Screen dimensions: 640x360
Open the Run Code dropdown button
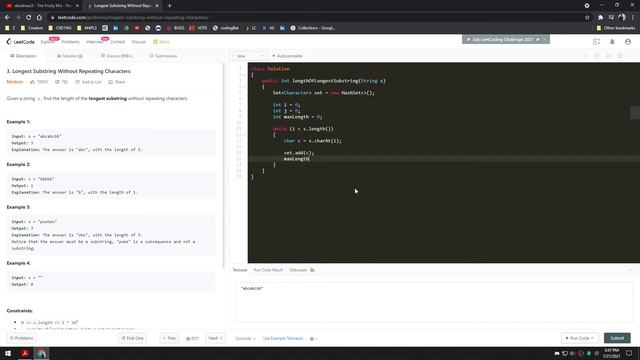[579, 338]
